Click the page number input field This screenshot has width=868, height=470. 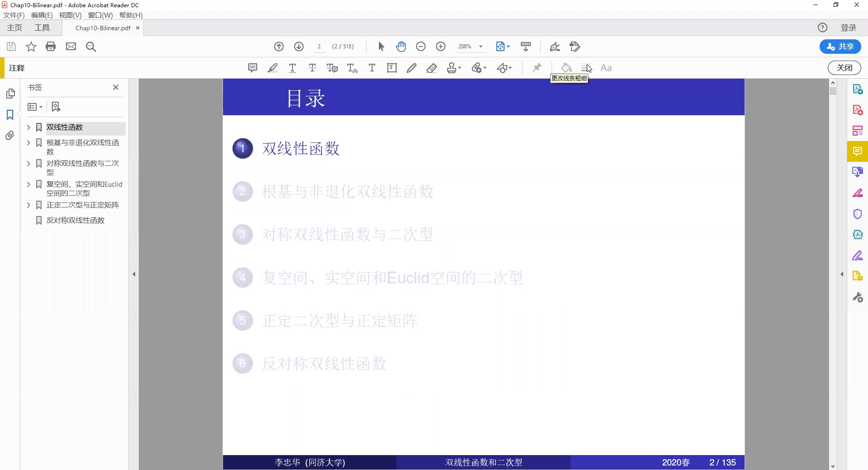point(319,47)
